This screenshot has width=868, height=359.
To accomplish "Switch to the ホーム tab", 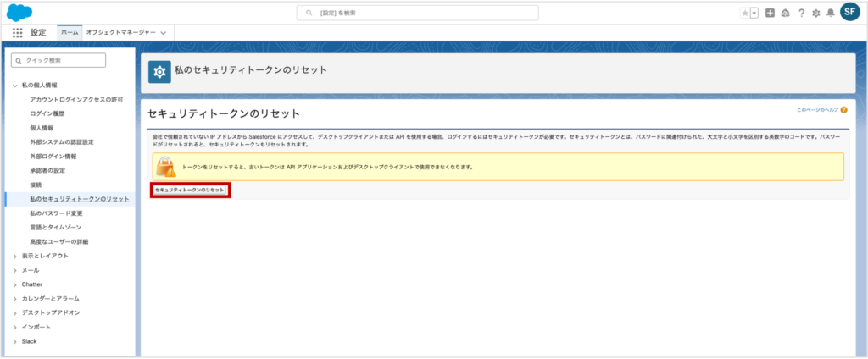I will (x=70, y=31).
